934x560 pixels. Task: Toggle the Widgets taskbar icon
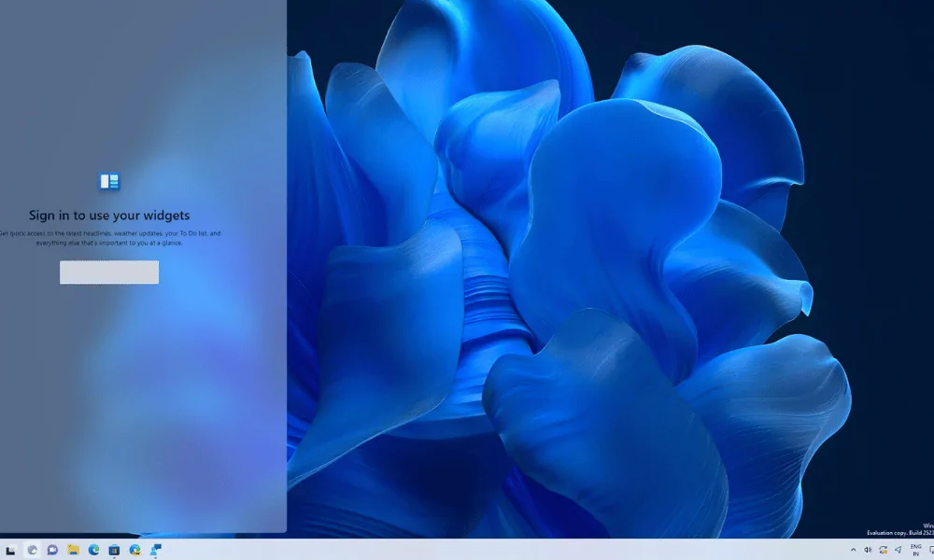click(x=32, y=550)
